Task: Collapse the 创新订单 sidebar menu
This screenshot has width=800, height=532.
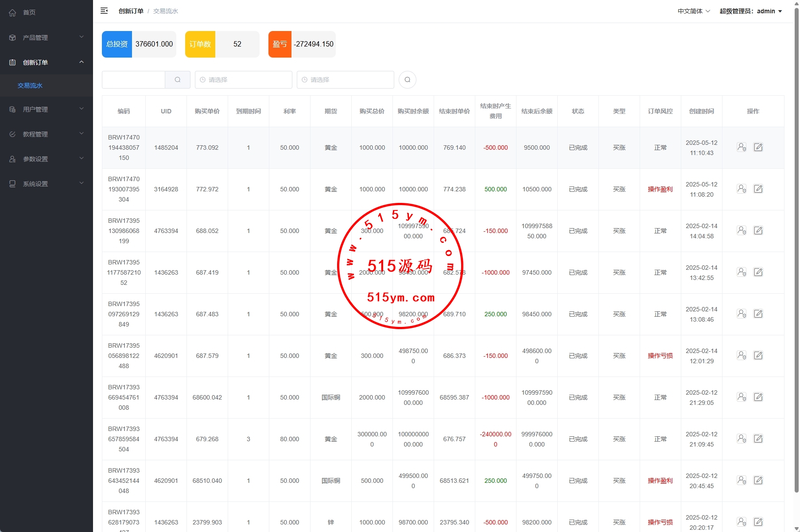Action: pos(47,62)
